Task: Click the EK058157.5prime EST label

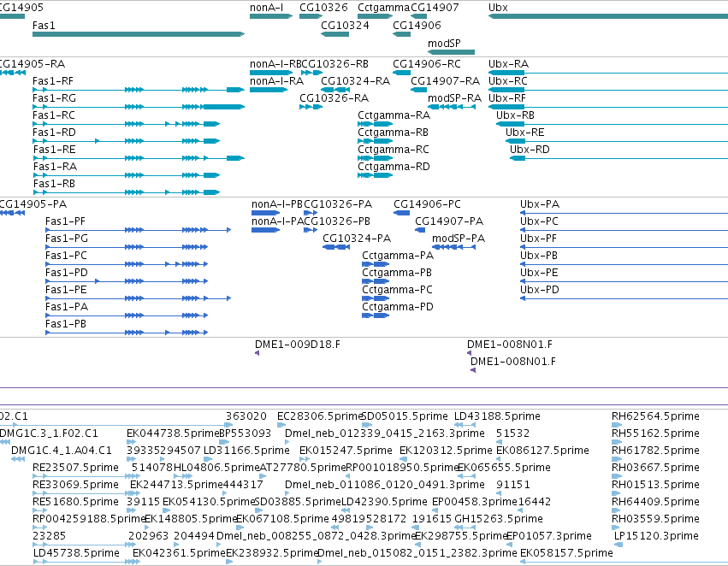Action: tap(566, 553)
